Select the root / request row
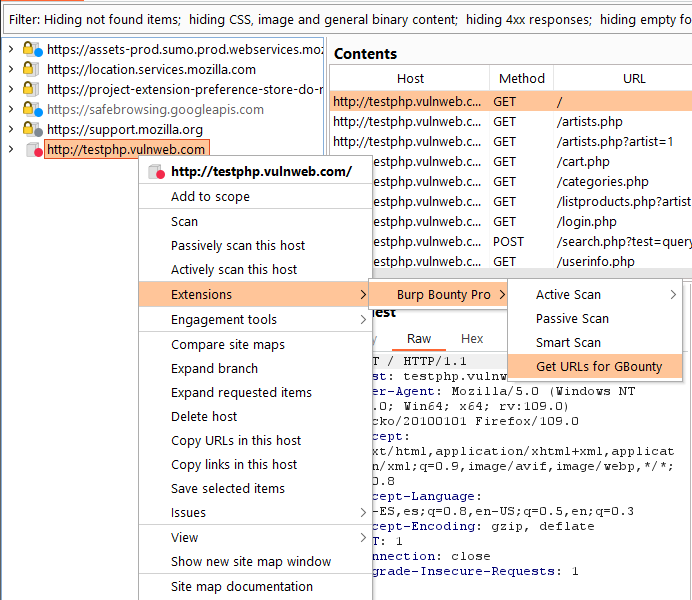This screenshot has width=692, height=600. tap(511, 101)
